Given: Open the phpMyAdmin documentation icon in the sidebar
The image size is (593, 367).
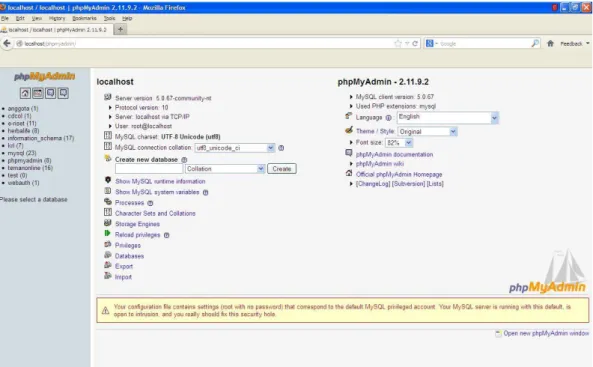Looking at the screenshot, I should (x=50, y=93).
